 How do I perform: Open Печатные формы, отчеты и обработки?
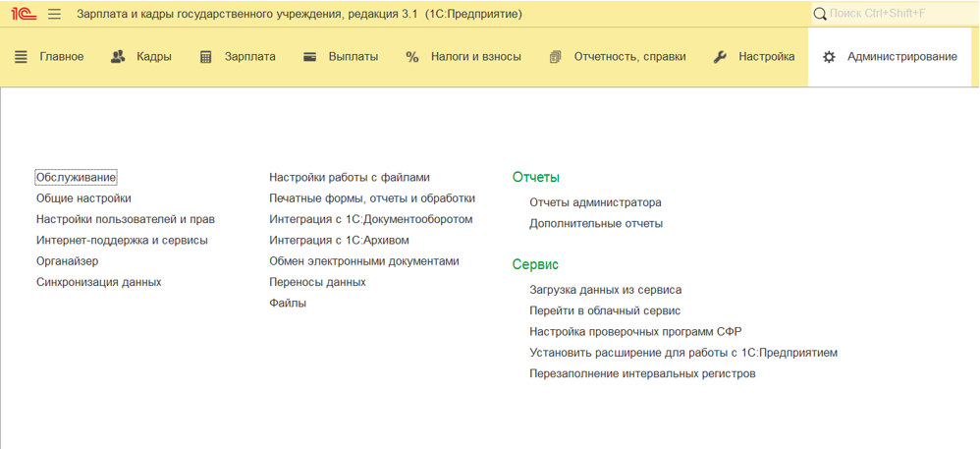coord(372,198)
